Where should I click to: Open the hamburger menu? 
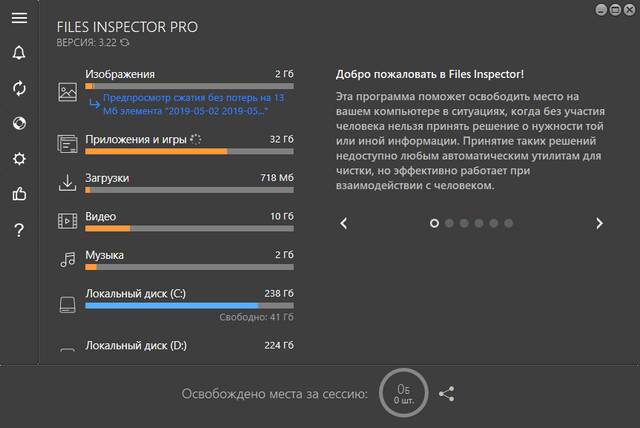[x=19, y=18]
